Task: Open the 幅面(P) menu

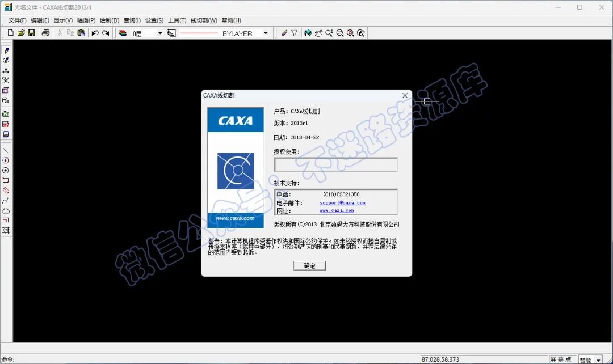Action: click(x=86, y=20)
